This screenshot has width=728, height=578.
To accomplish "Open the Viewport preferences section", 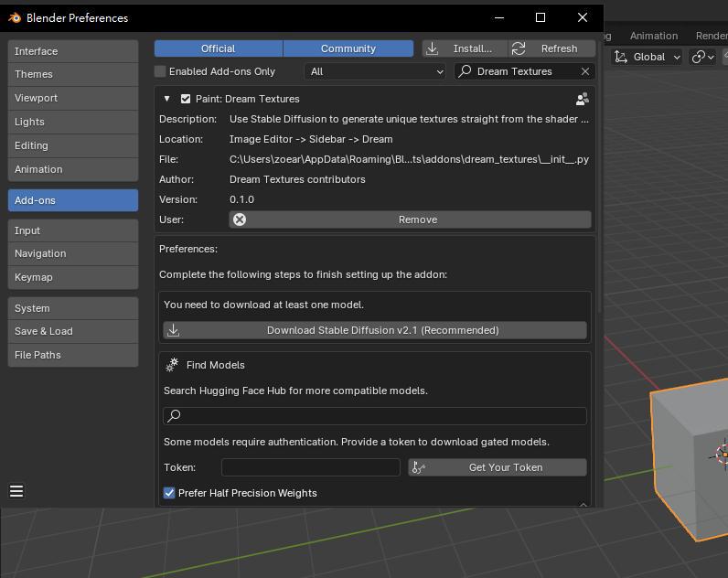I will (73, 98).
